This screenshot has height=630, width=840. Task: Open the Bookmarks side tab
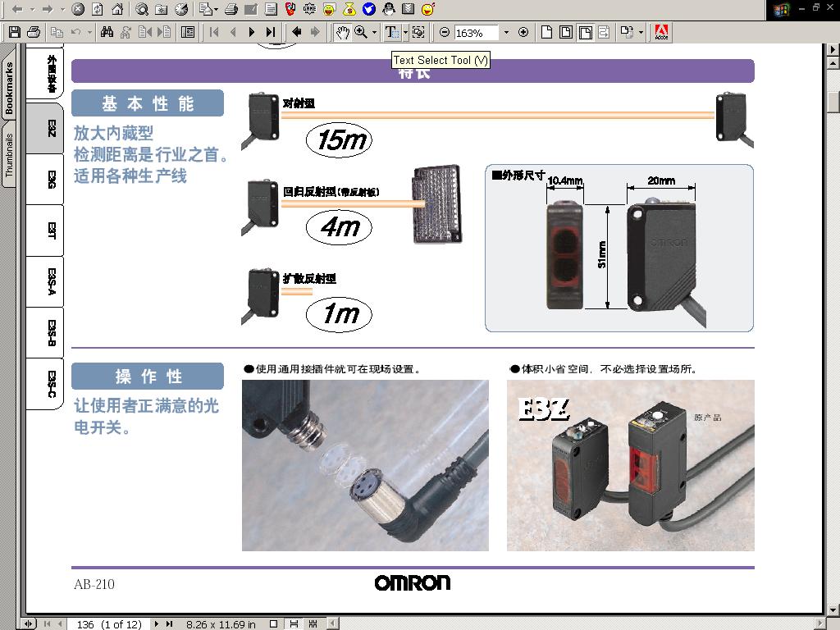click(8, 87)
